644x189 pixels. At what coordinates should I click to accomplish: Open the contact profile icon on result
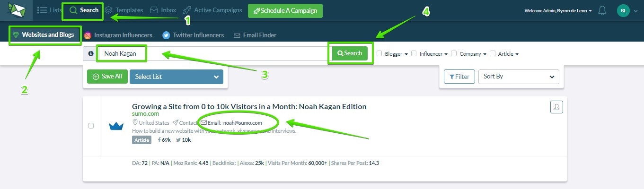pos(556,107)
